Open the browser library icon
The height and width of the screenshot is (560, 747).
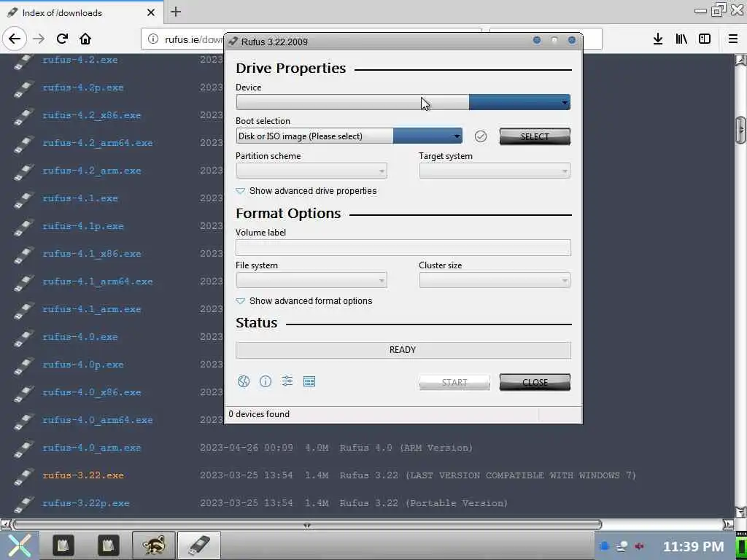(x=681, y=39)
